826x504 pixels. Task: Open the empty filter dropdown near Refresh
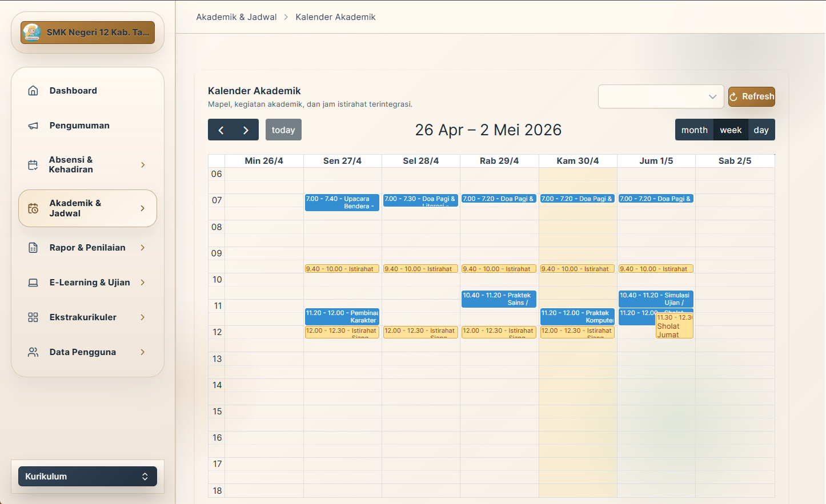tap(660, 96)
